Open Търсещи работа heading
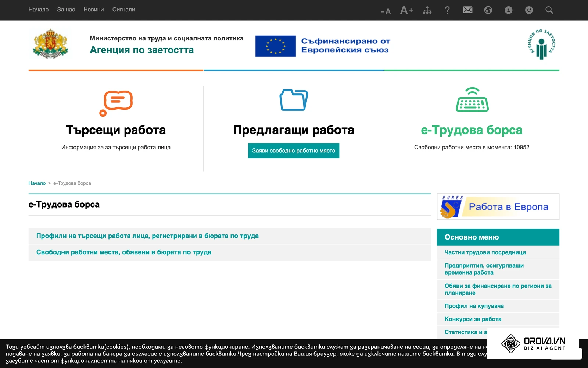Image resolution: width=588 pixels, height=368 pixels. pos(116,130)
